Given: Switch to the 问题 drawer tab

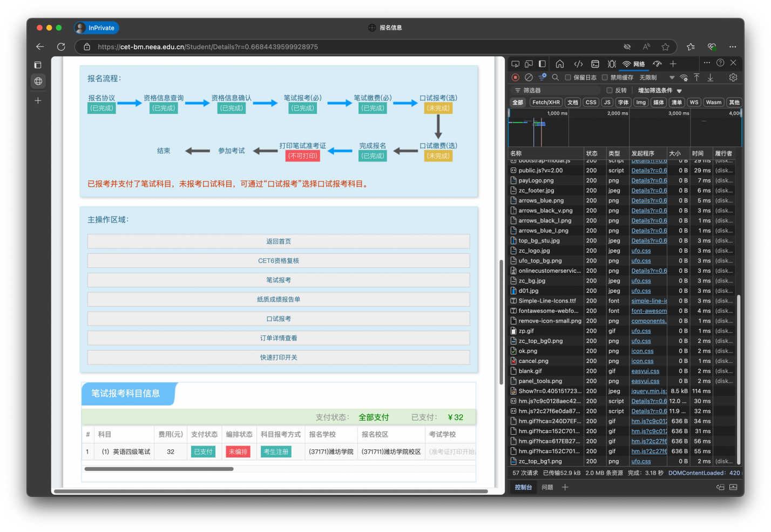Looking at the screenshot, I should click(547, 487).
